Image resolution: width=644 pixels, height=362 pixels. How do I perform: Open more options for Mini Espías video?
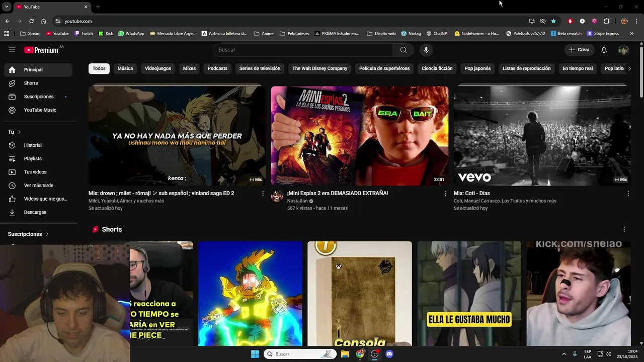click(x=445, y=194)
